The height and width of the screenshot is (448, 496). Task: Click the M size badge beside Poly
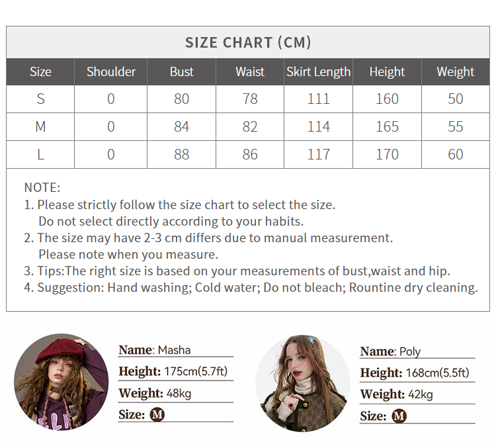(399, 416)
